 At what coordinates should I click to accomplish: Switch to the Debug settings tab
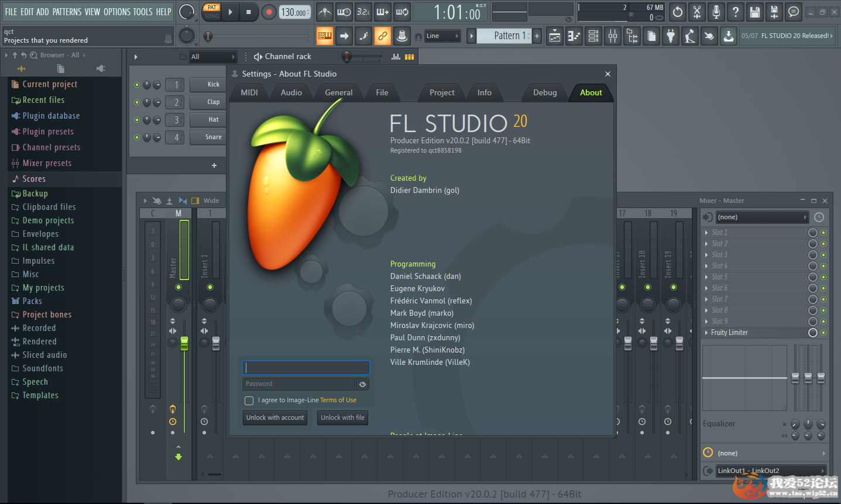[545, 92]
